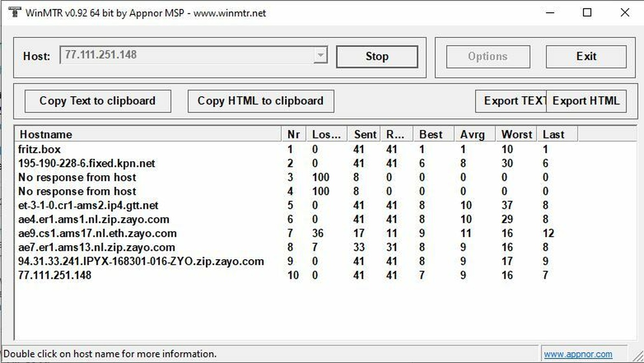The image size is (644, 363).
Task: Open the Host address dropdown arrow
Action: [x=320, y=56]
